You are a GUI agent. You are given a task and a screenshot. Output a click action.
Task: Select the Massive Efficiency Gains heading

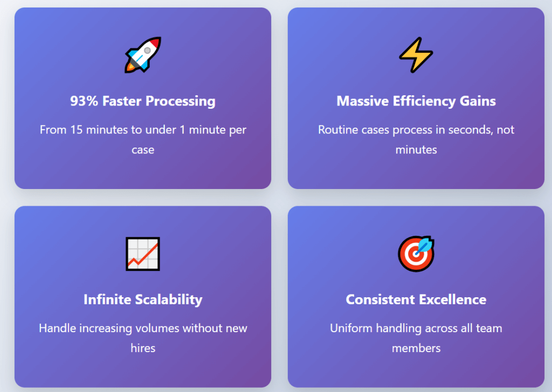pos(416,101)
